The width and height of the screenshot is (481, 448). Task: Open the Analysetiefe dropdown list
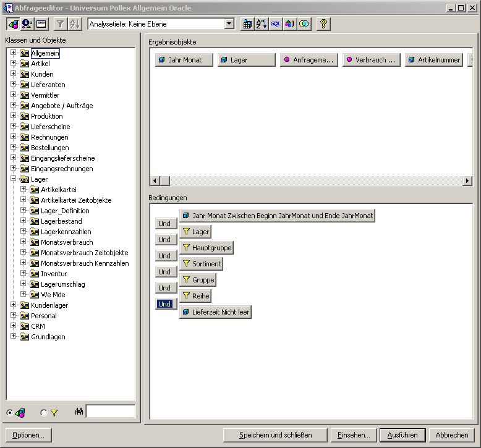pyautogui.click(x=229, y=24)
